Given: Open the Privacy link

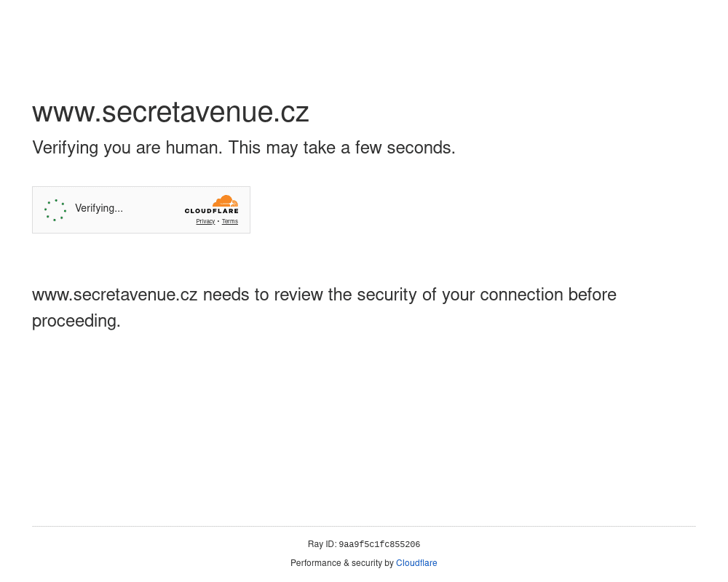Looking at the screenshot, I should click(205, 222).
